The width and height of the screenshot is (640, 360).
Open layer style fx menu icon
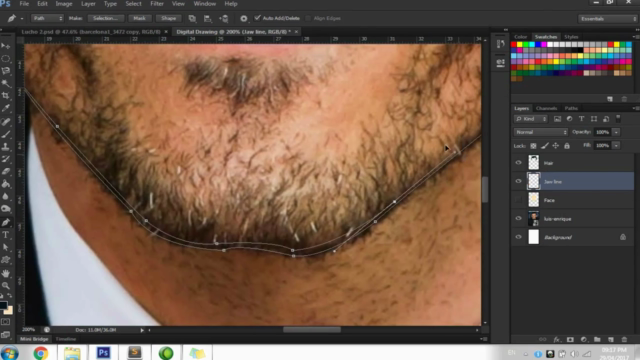(x=557, y=339)
